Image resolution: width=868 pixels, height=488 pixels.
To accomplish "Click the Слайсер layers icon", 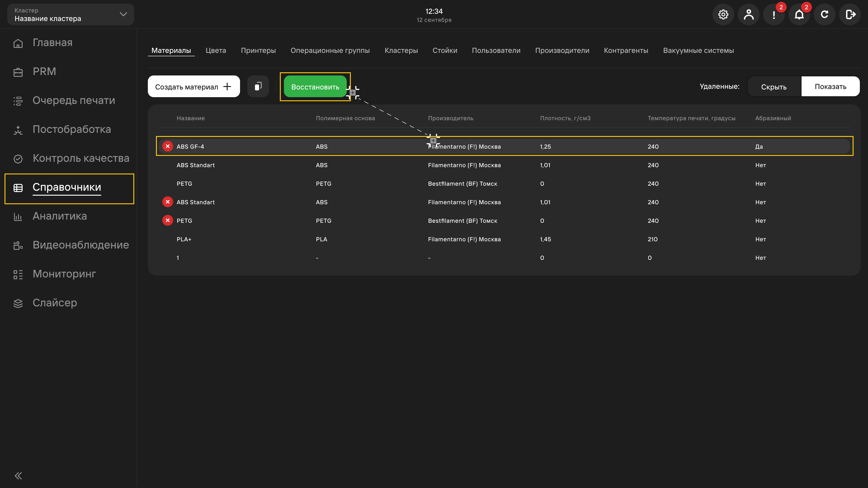I will (18, 303).
